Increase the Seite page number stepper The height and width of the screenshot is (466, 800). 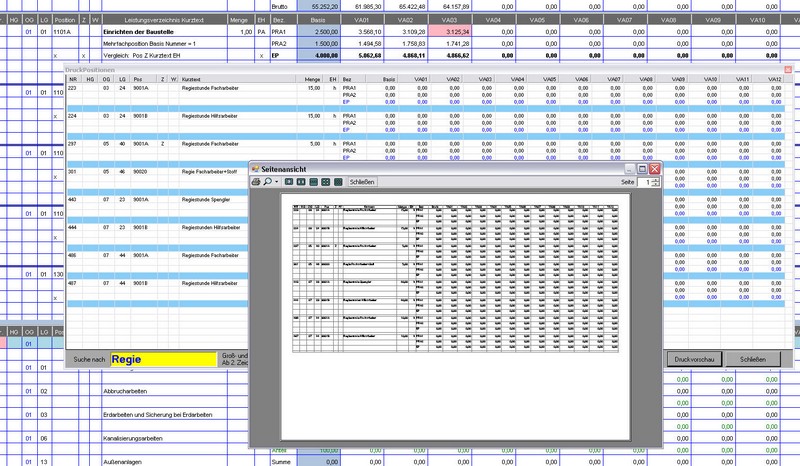pos(656,180)
